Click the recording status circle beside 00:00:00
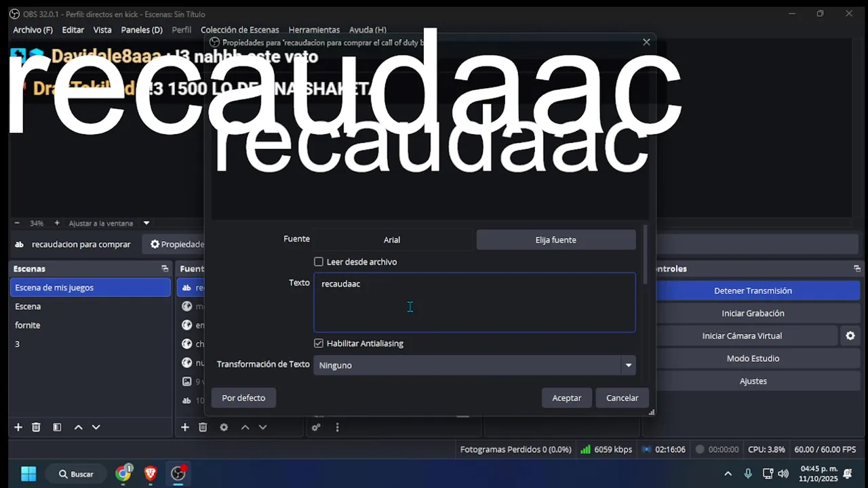 [700, 449]
